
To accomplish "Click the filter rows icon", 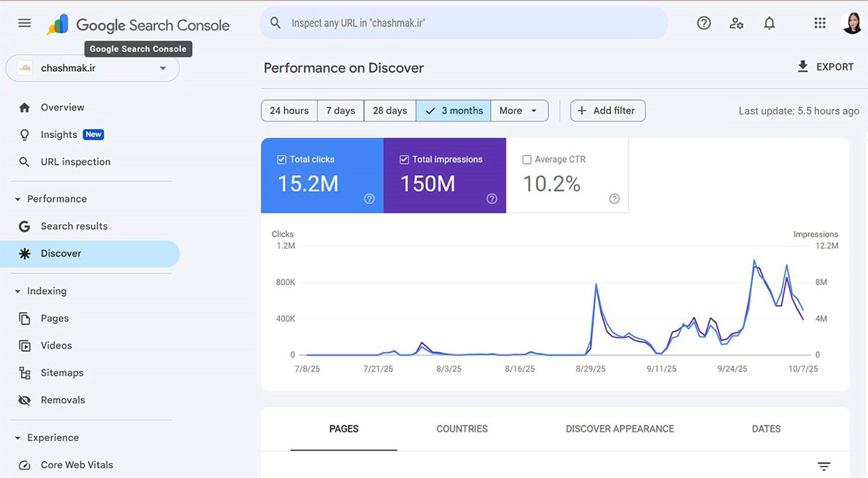I will (824, 466).
